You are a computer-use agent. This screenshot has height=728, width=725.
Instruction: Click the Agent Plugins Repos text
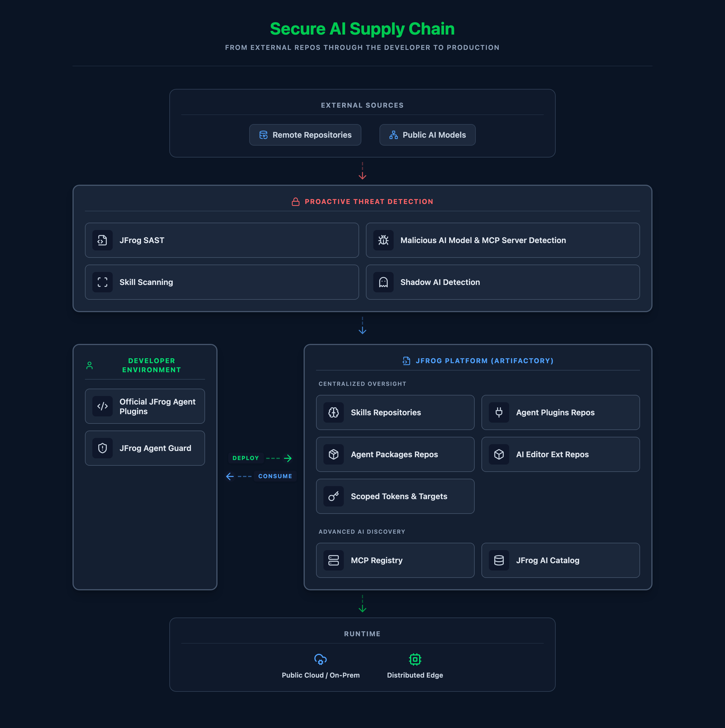[x=555, y=413]
